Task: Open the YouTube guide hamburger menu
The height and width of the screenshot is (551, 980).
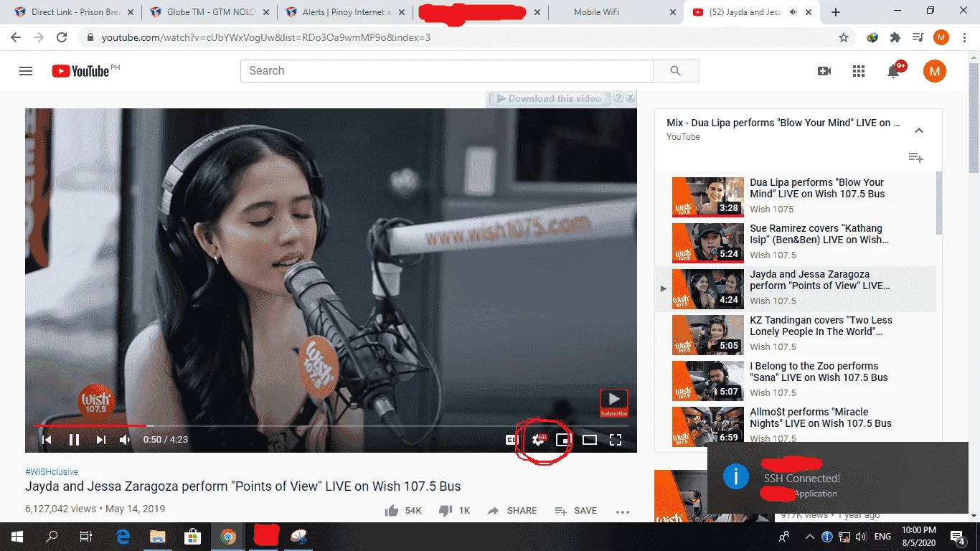Action: (x=26, y=71)
